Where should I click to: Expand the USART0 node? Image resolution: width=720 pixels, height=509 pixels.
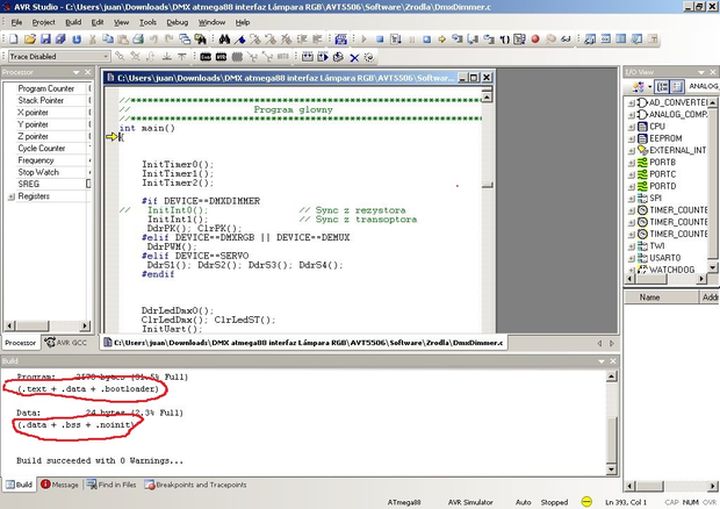(631, 258)
